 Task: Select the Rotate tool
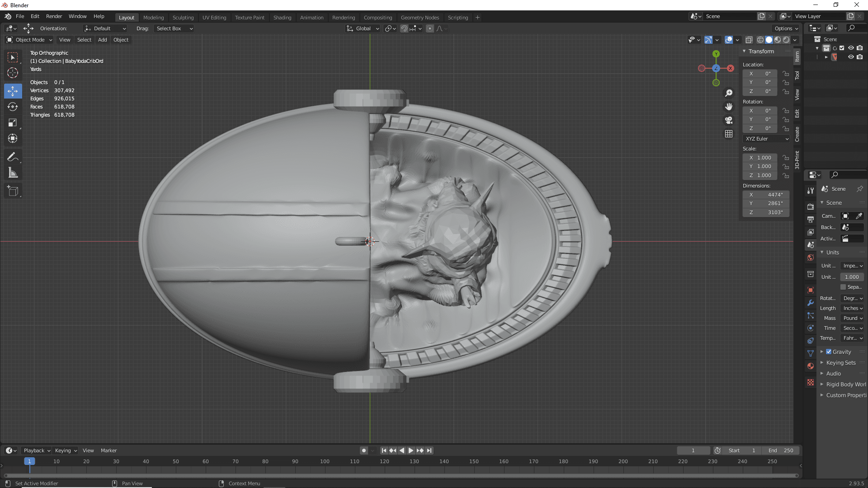13,107
